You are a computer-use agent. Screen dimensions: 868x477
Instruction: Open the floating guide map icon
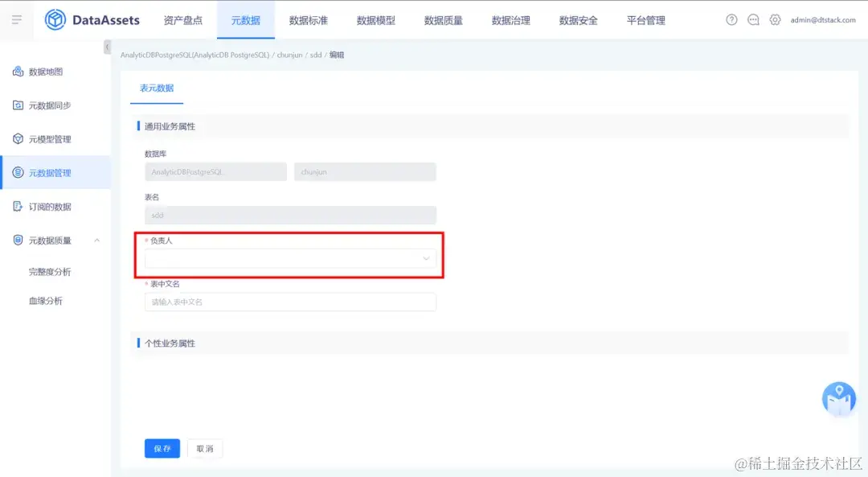[838, 398]
